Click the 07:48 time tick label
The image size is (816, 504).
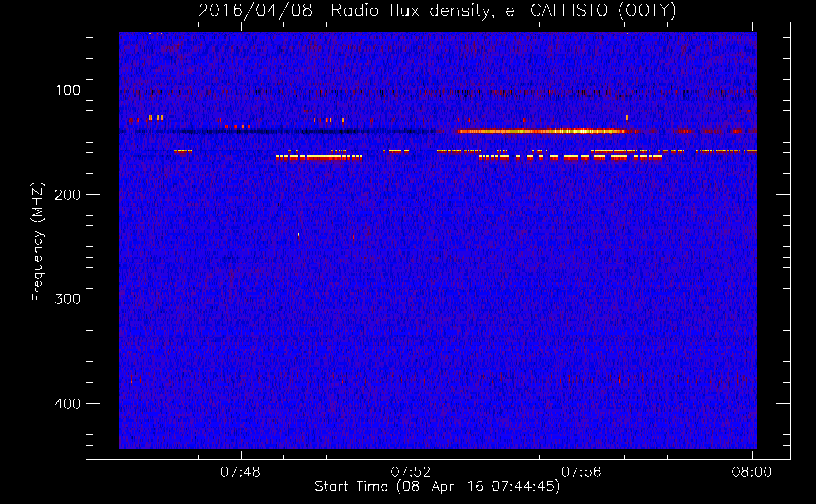[x=241, y=472]
